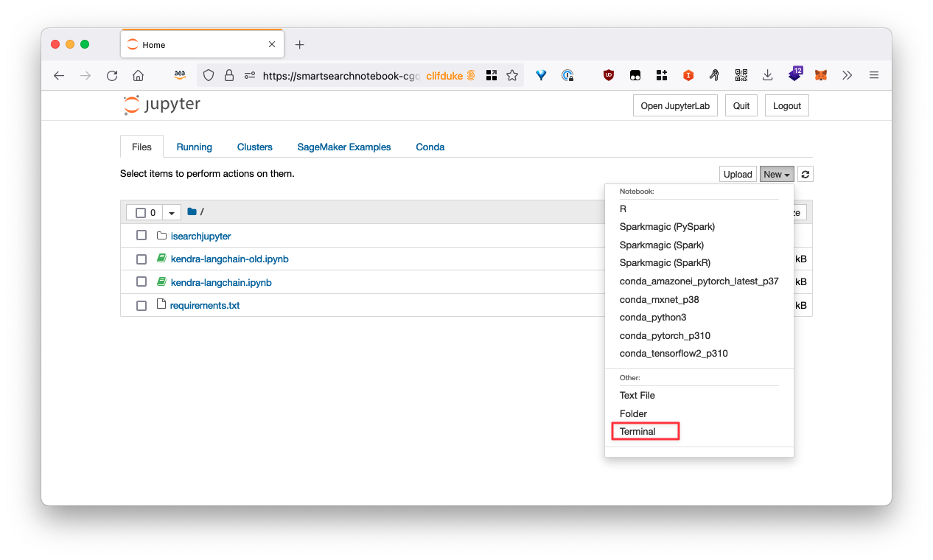
Task: Click the black mask extension icon
Action: point(635,75)
